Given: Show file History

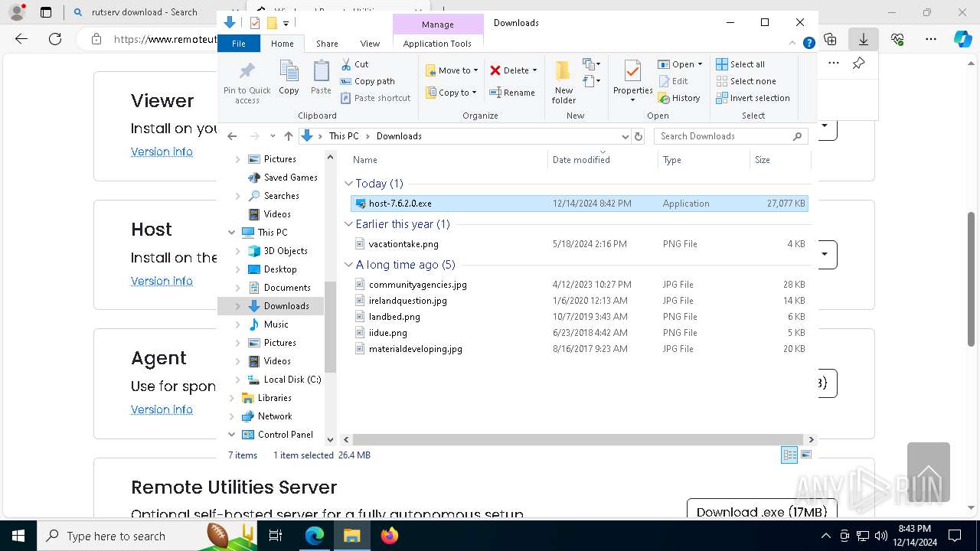Looking at the screenshot, I should coord(678,98).
